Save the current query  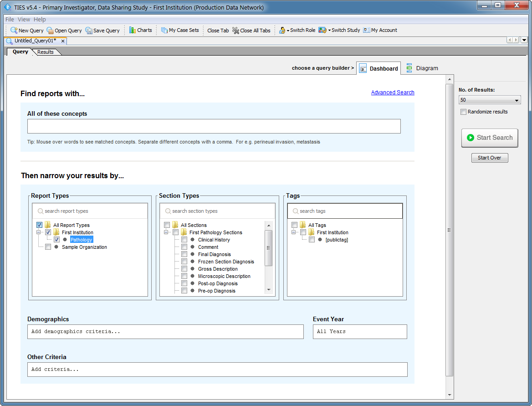[x=102, y=30]
